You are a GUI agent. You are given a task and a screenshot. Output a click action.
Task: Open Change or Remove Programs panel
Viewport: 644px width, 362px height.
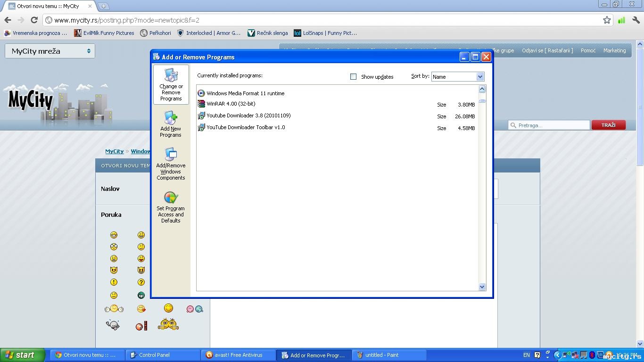(x=171, y=84)
